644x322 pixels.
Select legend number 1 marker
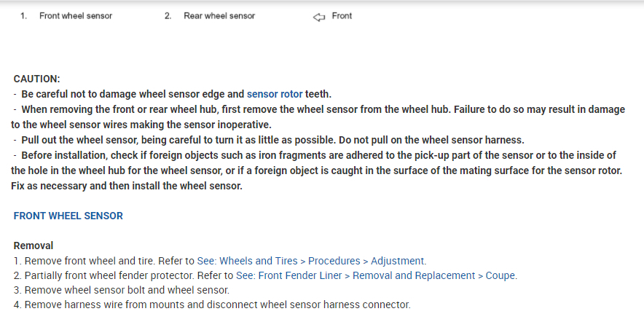23,16
